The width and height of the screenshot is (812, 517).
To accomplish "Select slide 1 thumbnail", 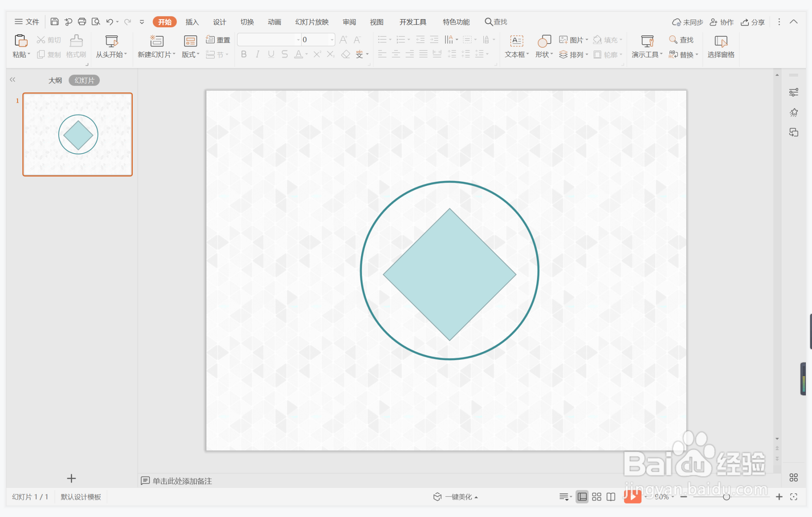I will pyautogui.click(x=77, y=134).
